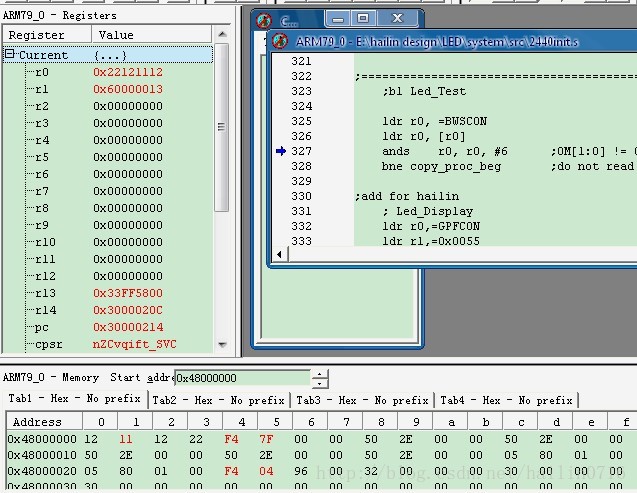Select the pc register row
The image size is (637, 493).
42,327
